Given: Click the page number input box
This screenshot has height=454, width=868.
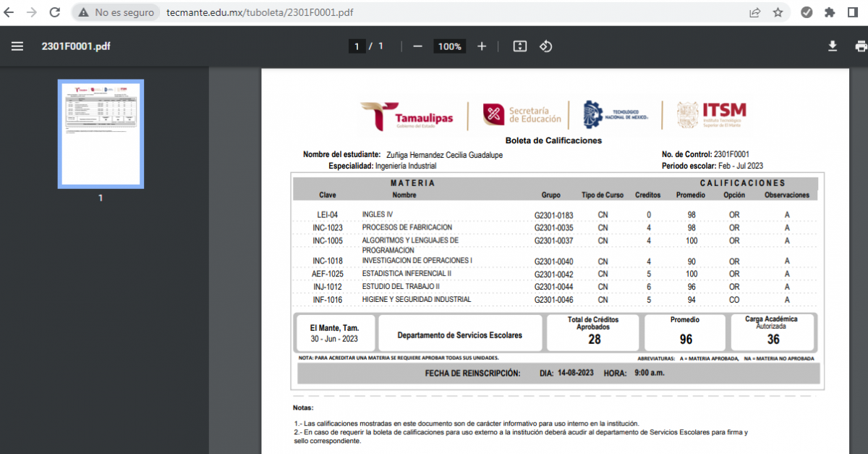Looking at the screenshot, I should click(x=356, y=46).
